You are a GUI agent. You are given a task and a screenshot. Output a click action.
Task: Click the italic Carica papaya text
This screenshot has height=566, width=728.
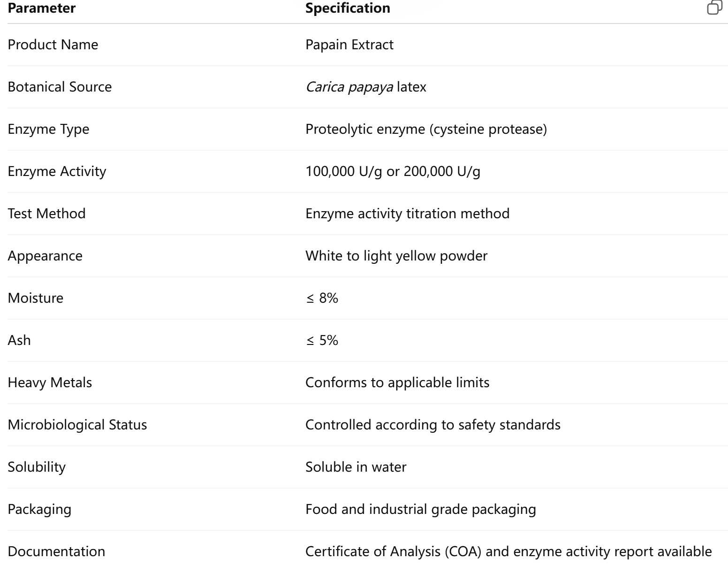click(349, 87)
